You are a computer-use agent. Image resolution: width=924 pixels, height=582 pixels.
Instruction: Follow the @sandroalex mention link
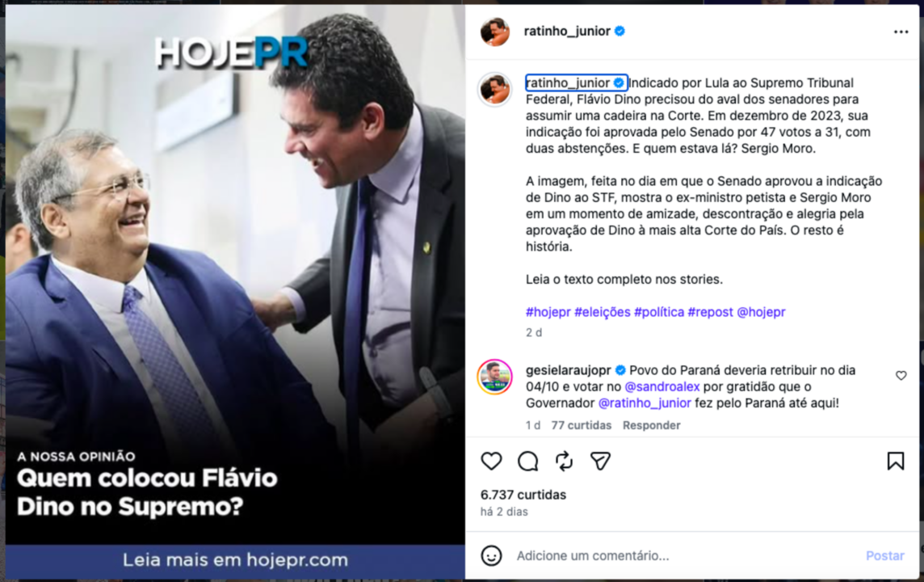click(x=661, y=387)
